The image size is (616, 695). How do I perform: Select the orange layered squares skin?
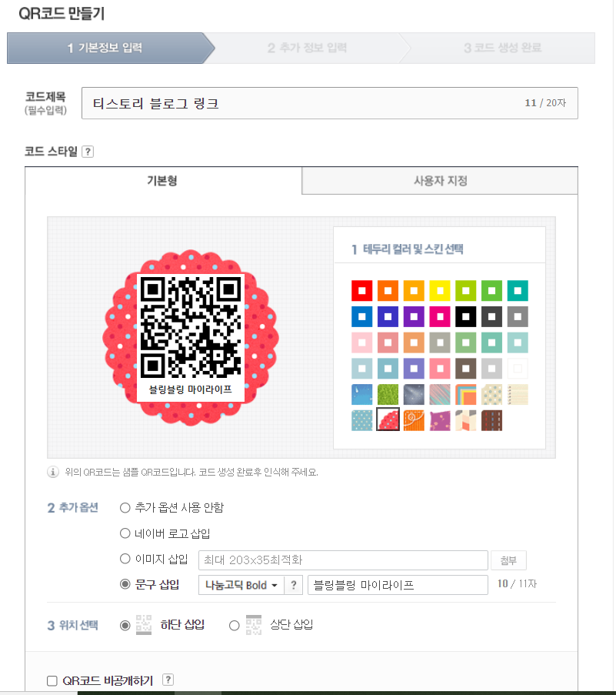(x=466, y=395)
